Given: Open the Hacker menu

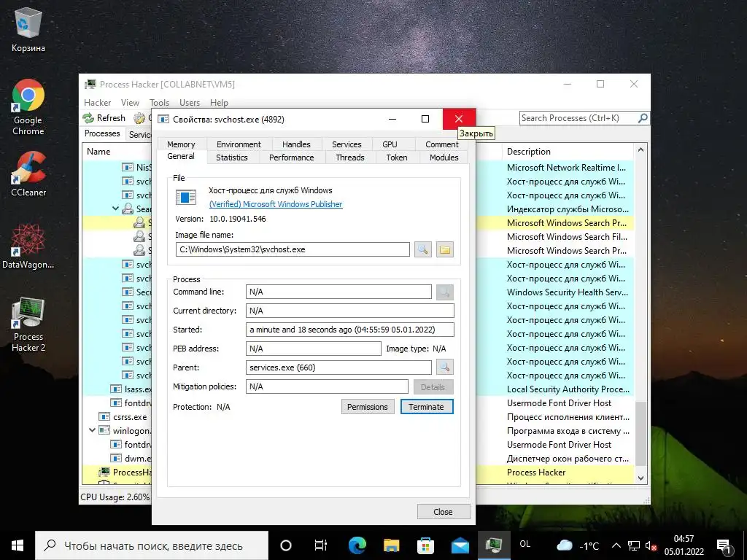Looking at the screenshot, I should click(97, 102).
